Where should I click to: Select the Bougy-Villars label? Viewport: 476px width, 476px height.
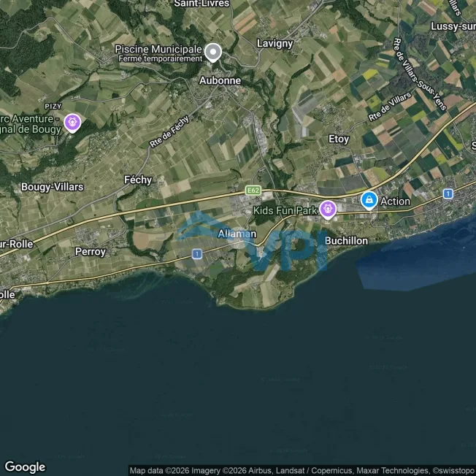click(53, 187)
